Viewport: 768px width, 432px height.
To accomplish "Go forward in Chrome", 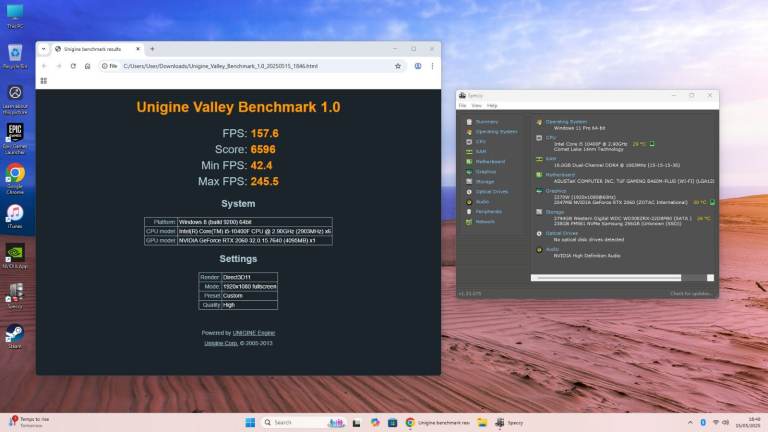I will [59, 66].
